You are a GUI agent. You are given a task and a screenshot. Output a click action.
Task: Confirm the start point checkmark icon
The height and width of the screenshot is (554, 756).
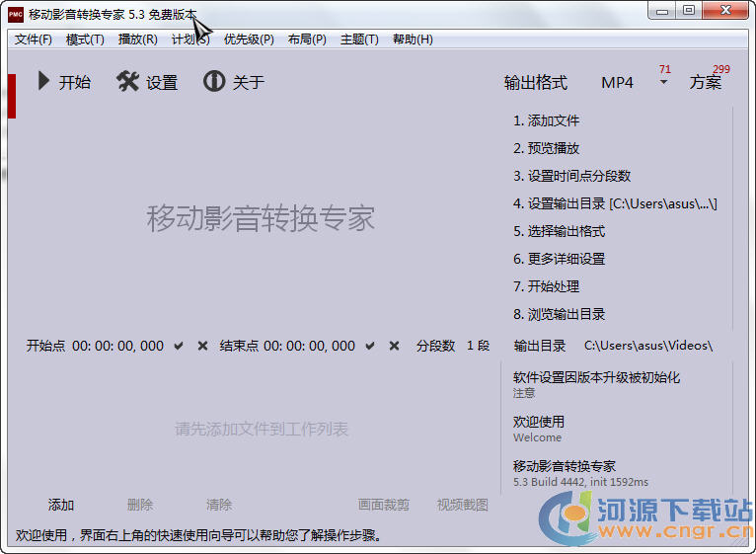point(179,346)
